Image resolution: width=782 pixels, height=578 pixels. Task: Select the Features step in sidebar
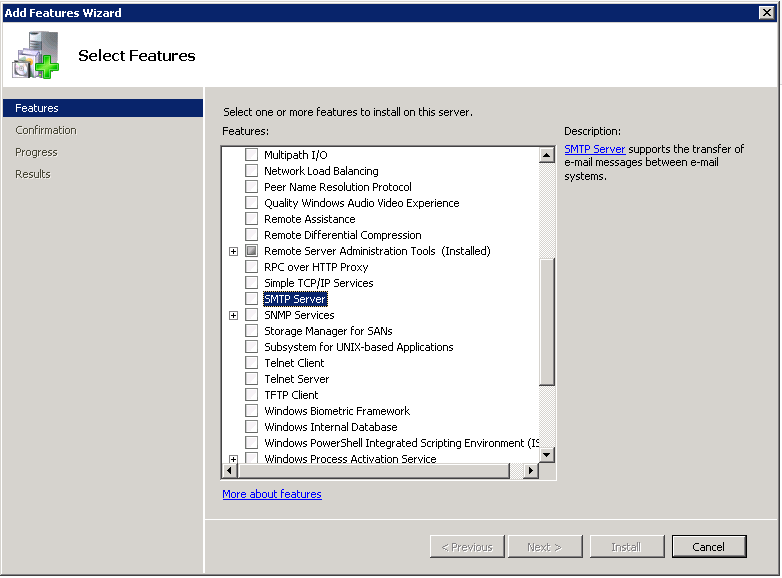coord(37,108)
